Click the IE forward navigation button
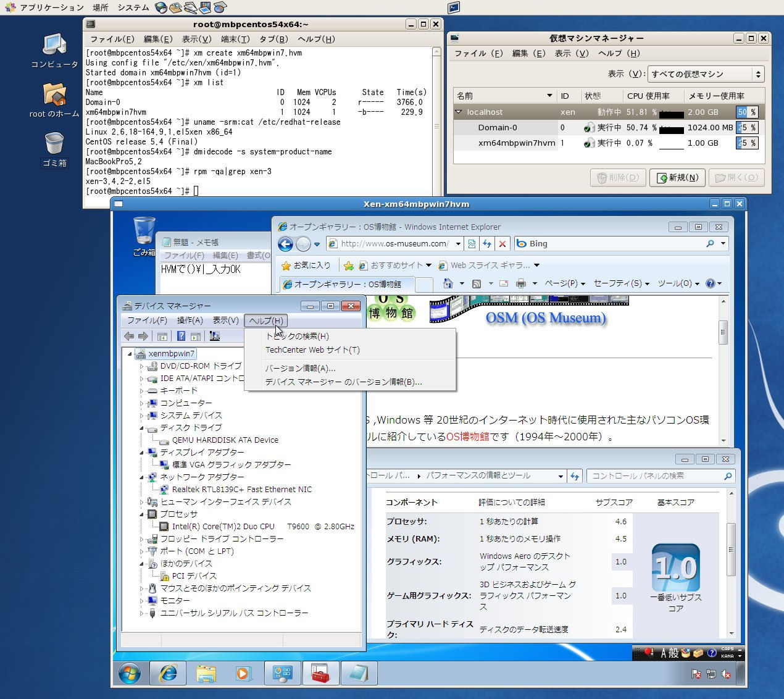 click(x=303, y=244)
